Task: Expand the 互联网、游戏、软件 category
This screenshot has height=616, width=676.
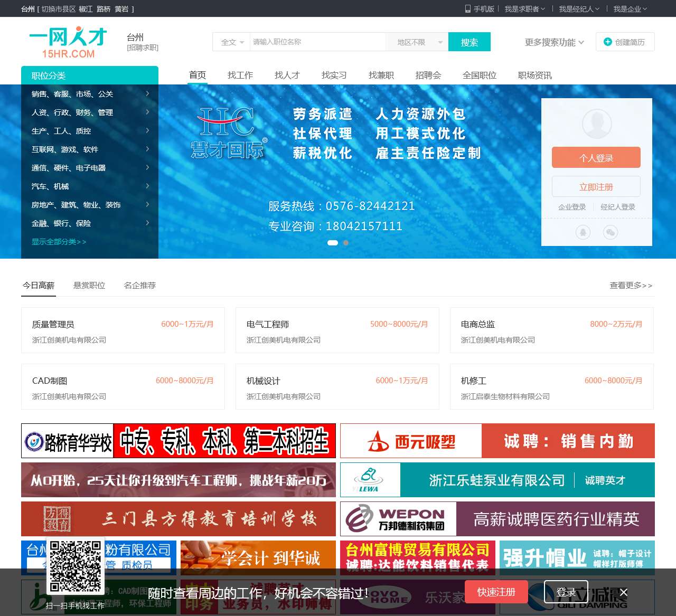Action: tap(90, 149)
